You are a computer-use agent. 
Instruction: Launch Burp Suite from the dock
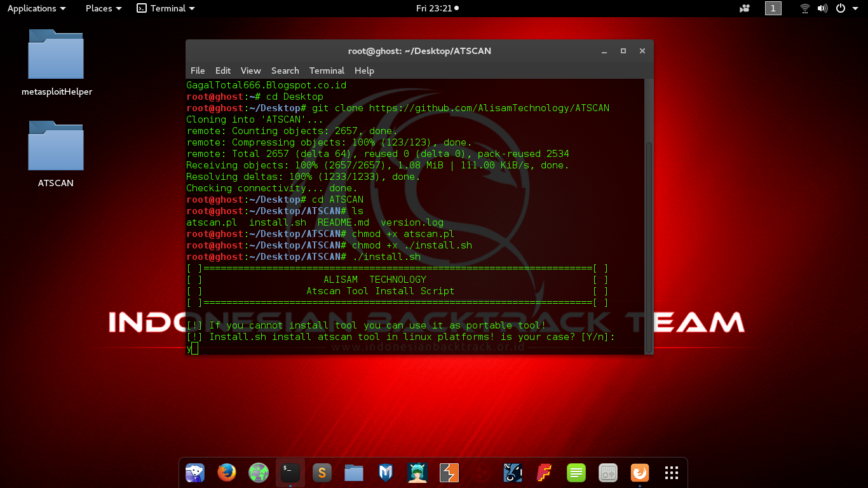449,473
